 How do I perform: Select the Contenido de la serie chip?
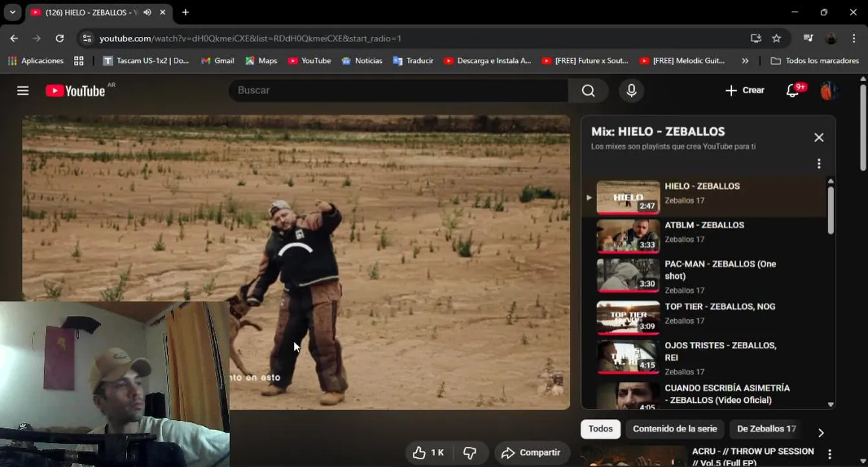click(675, 429)
